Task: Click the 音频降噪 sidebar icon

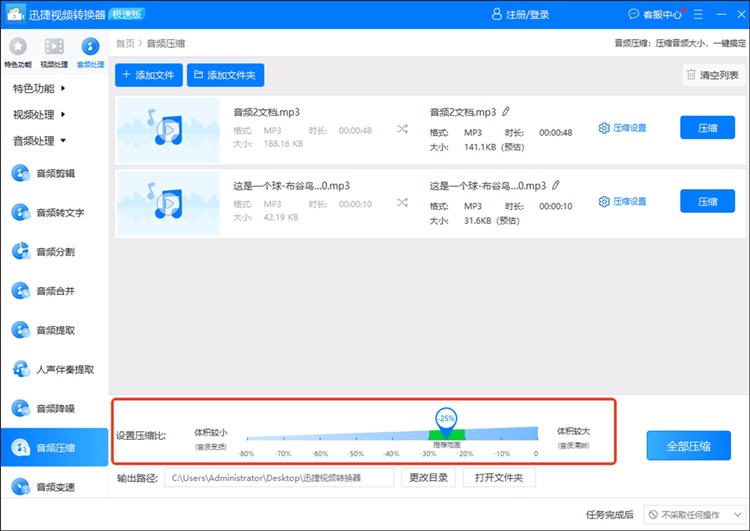Action: (x=21, y=409)
